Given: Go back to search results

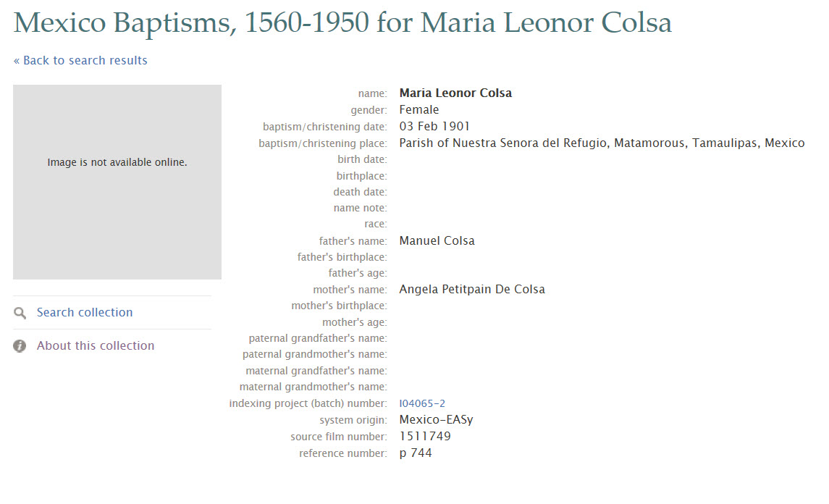Looking at the screenshot, I should click(x=80, y=60).
